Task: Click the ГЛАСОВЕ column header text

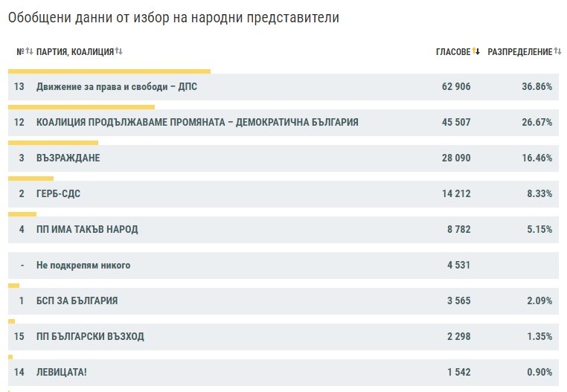Action: point(453,52)
